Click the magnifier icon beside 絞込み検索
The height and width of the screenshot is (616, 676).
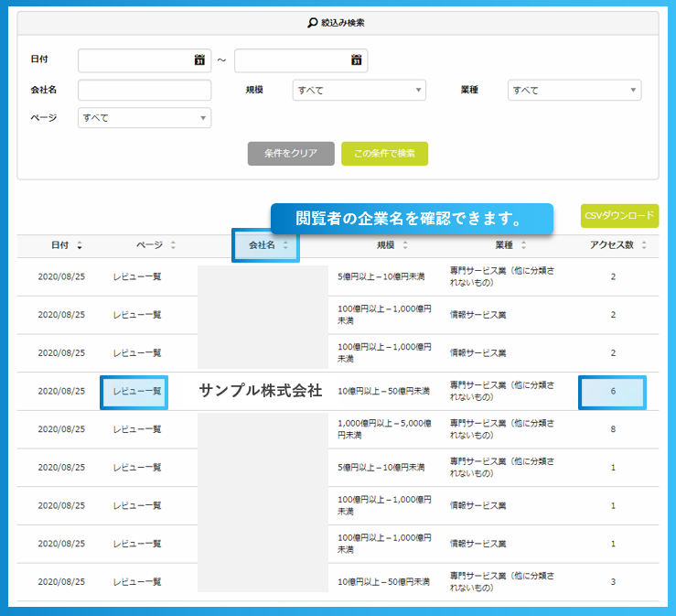(x=312, y=22)
